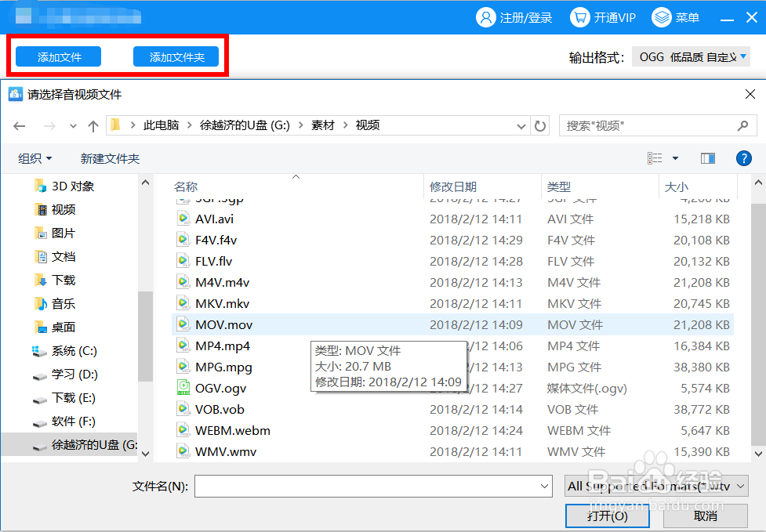The height and width of the screenshot is (532, 766).
Task: Click file list scroll down arrow
Action: coord(758,454)
